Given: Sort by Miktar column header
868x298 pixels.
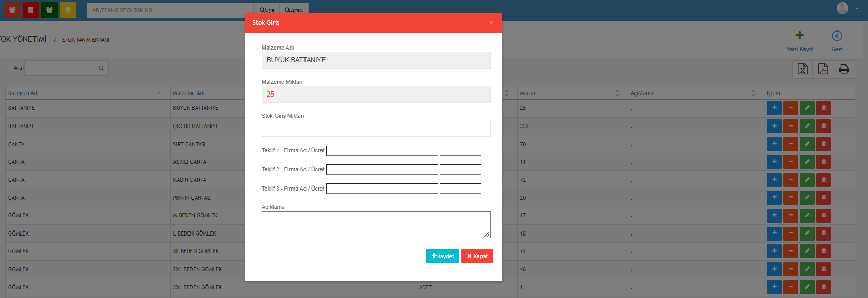Looking at the screenshot, I should pyautogui.click(x=528, y=93).
